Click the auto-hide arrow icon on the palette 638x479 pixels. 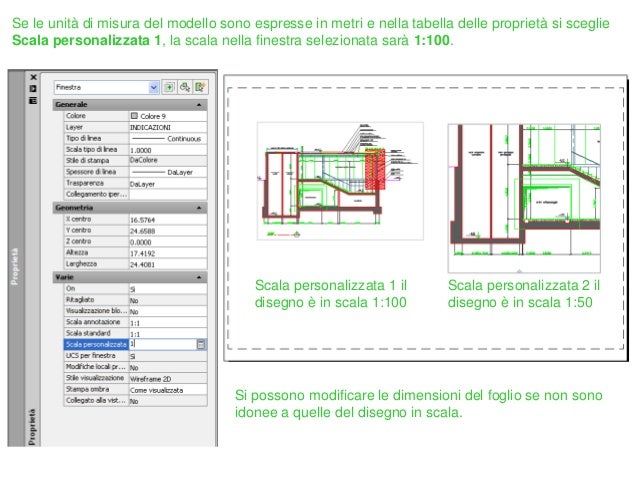click(33, 88)
